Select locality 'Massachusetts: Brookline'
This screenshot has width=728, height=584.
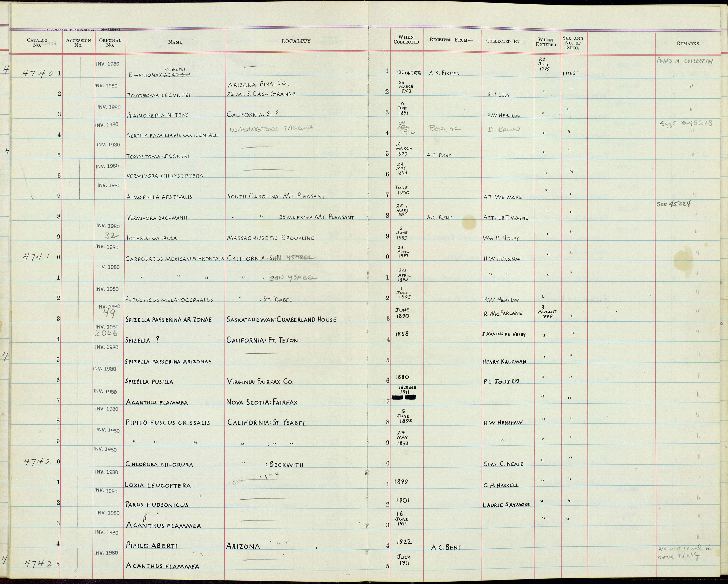click(271, 238)
